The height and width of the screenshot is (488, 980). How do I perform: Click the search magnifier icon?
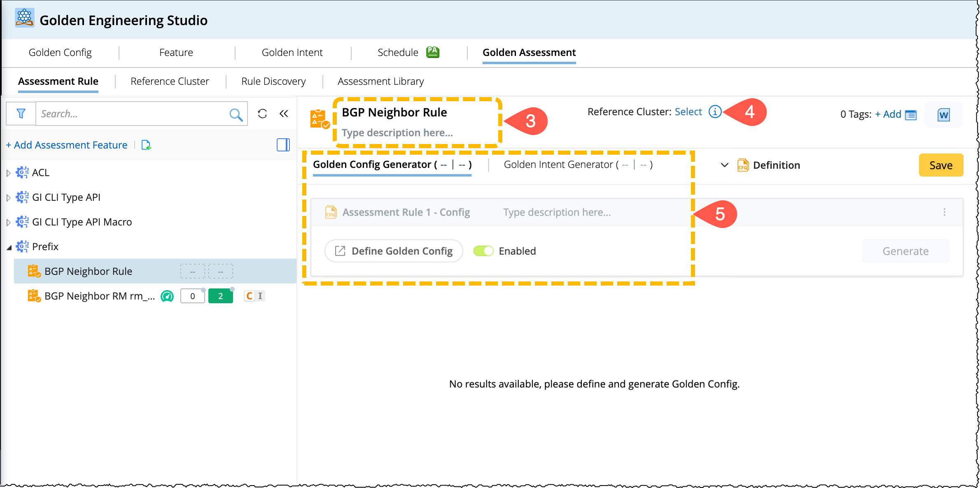[x=236, y=114]
